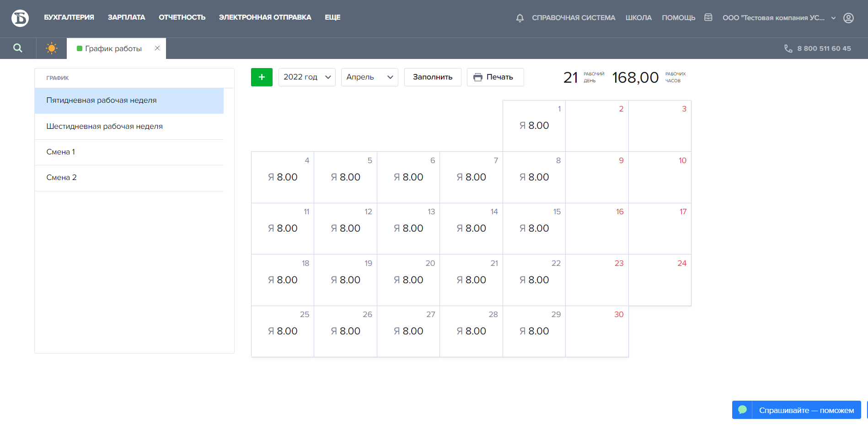Select calendar day 25 cell
868x429 pixels.
[x=283, y=332]
